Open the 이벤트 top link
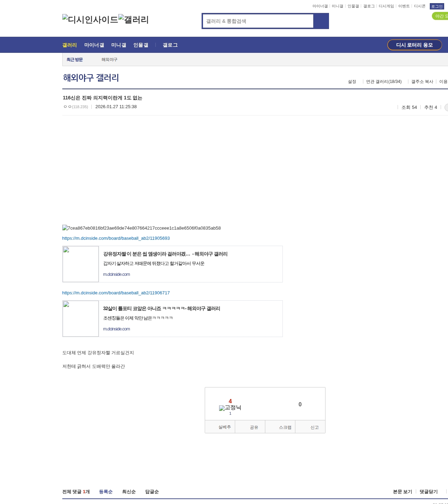Viewport: 448px width, 504px height. (404, 6)
